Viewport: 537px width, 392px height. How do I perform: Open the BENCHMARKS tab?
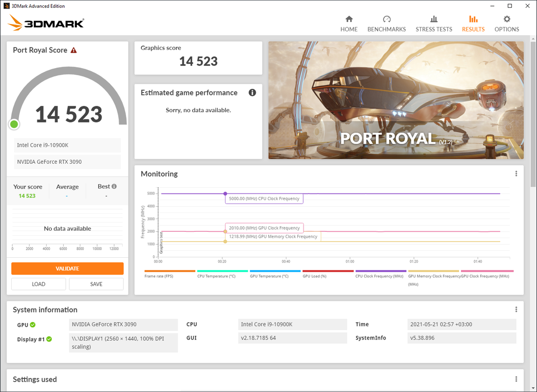click(386, 24)
